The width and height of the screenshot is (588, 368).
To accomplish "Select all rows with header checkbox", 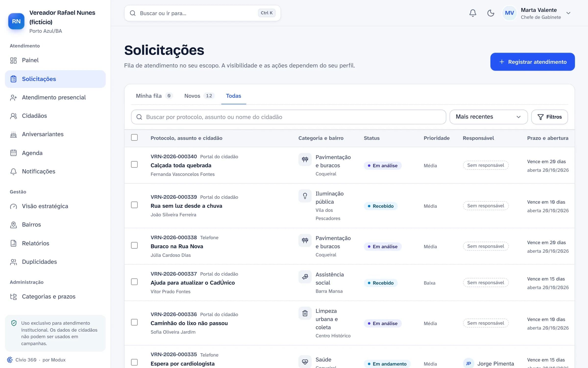I will click(x=134, y=137).
